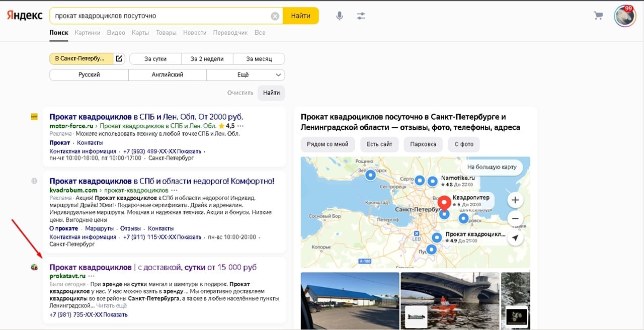Open the bridge and boat photo thumbnail
Viewport: 644px width, 330px height.
[450, 301]
